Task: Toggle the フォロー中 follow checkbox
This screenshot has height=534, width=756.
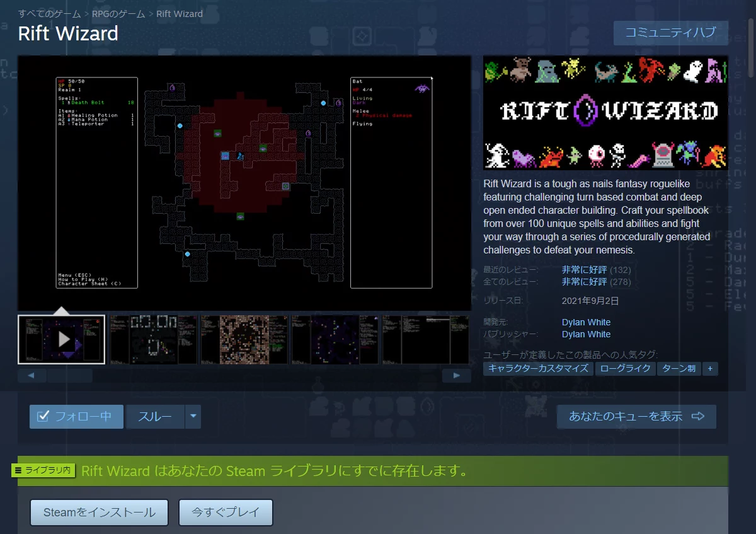Action: [43, 417]
